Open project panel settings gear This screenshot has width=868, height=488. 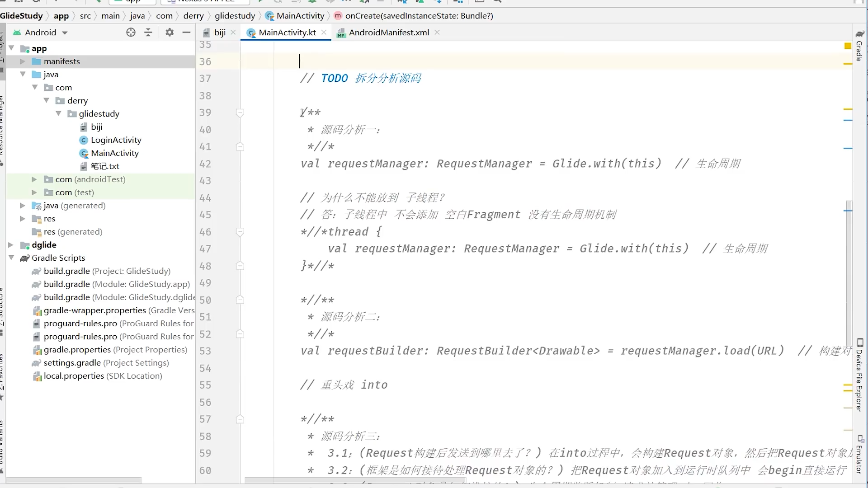click(x=170, y=33)
